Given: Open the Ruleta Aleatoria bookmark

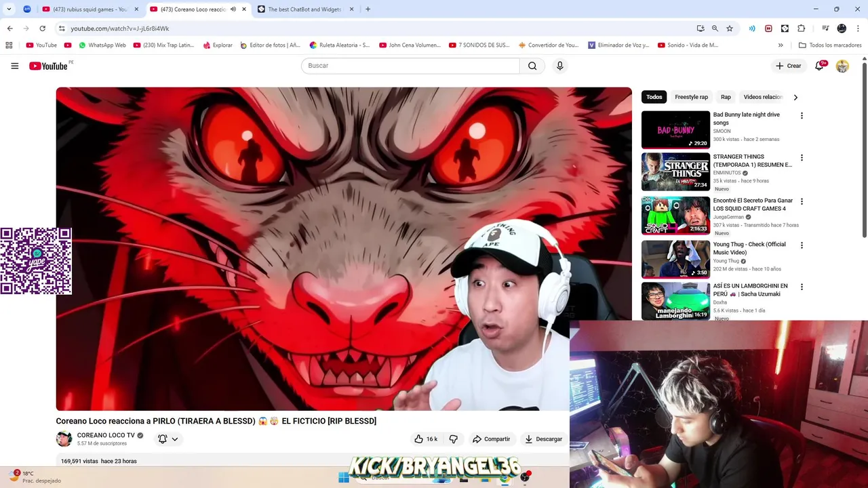Looking at the screenshot, I should tap(340, 45).
